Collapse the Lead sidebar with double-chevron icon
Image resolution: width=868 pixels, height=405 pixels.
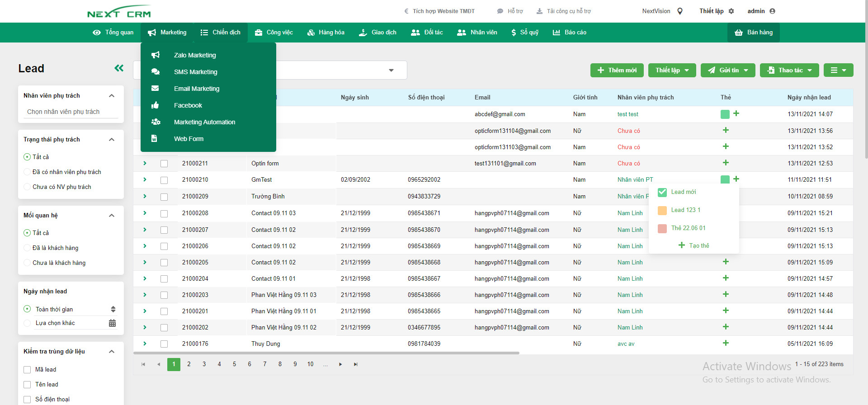(119, 68)
